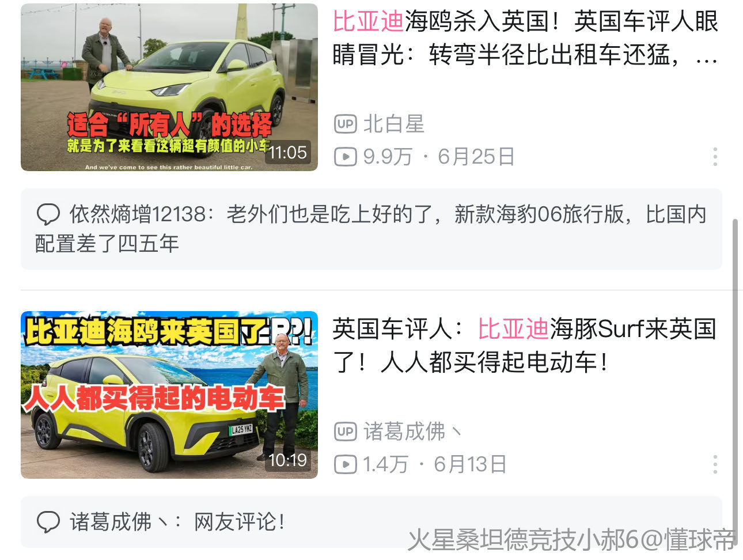Open the comment from 依然熵增12138
This screenshot has width=743, height=560.
click(371, 229)
